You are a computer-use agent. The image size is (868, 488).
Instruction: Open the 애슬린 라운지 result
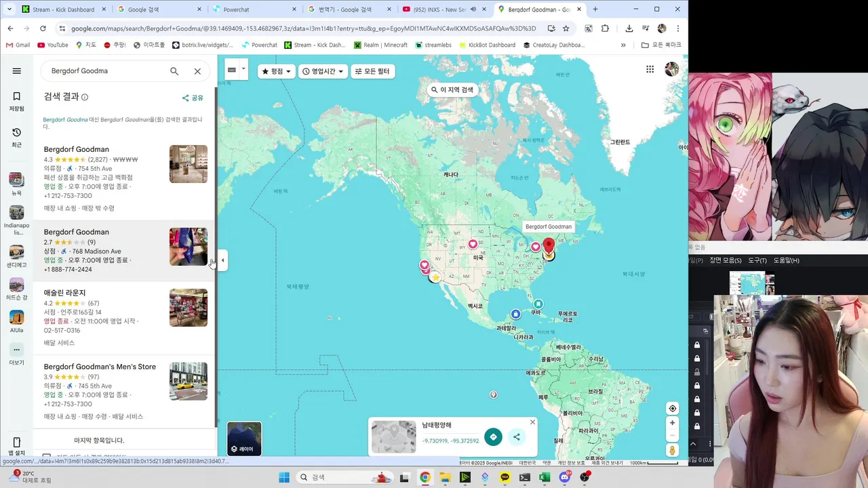125,318
